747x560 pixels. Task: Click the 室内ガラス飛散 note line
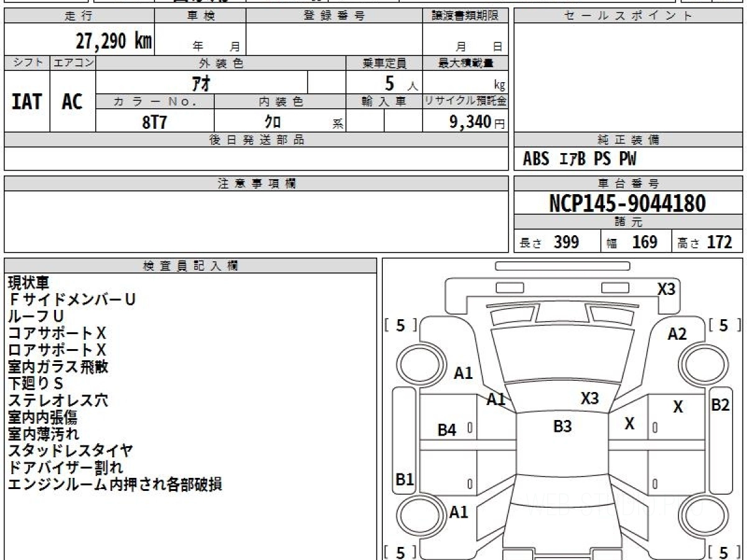(x=58, y=367)
